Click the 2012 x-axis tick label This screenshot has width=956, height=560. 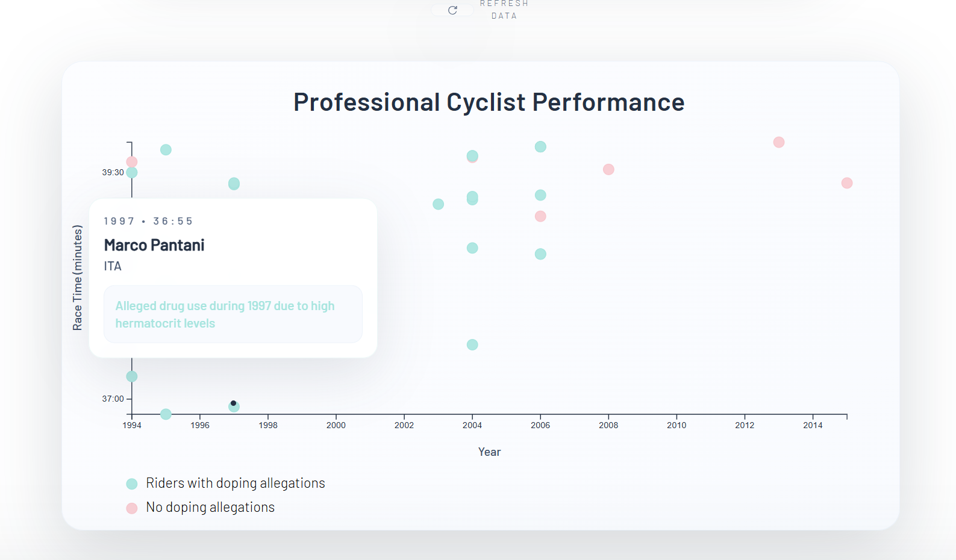pyautogui.click(x=745, y=425)
